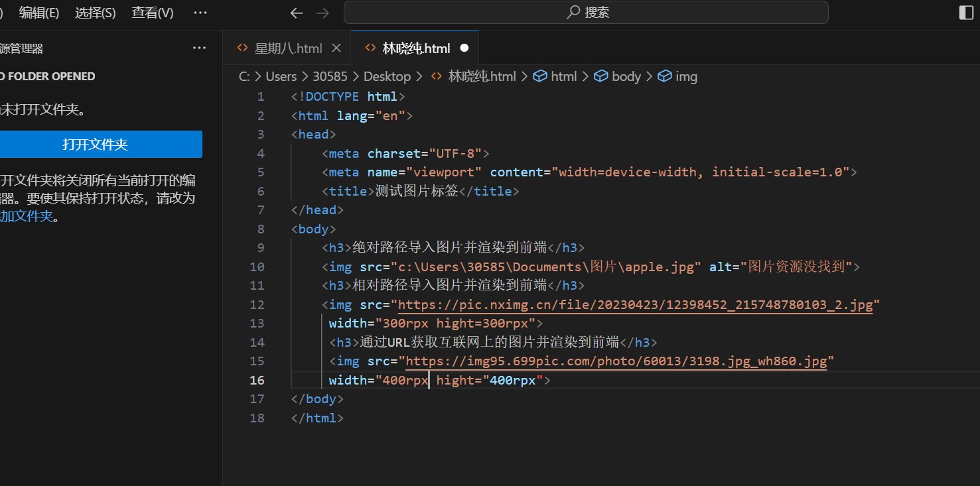
Task: Click heading text 绝对路径导入图片并渲染到前端
Action: (449, 247)
